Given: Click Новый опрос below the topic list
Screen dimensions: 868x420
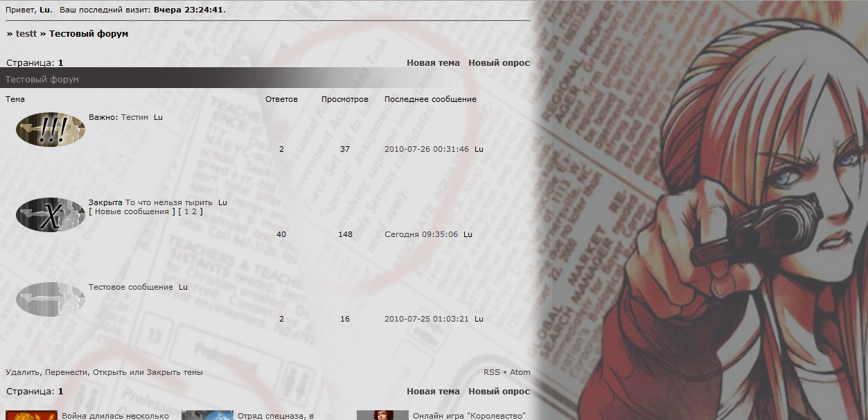Looking at the screenshot, I should (499, 391).
